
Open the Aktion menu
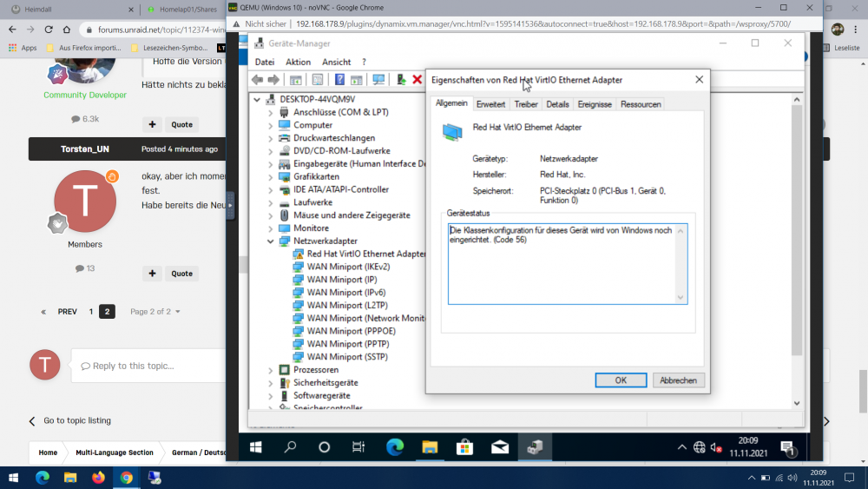click(x=298, y=62)
